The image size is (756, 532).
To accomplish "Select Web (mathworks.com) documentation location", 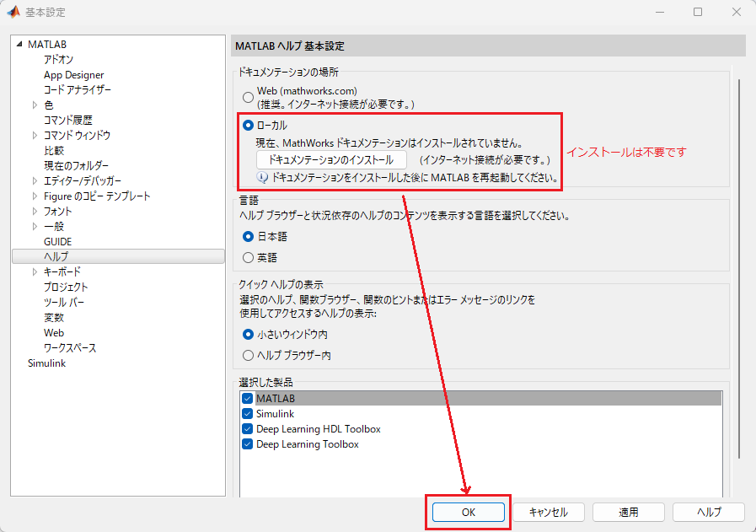I will 248,97.
